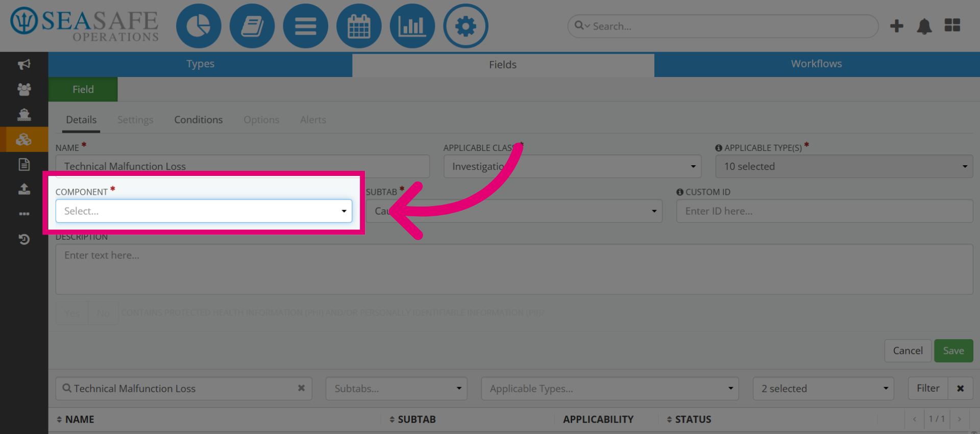Screen dimensions: 980x434
Task: Open the 2 selected filter dropdown
Action: 823,389
